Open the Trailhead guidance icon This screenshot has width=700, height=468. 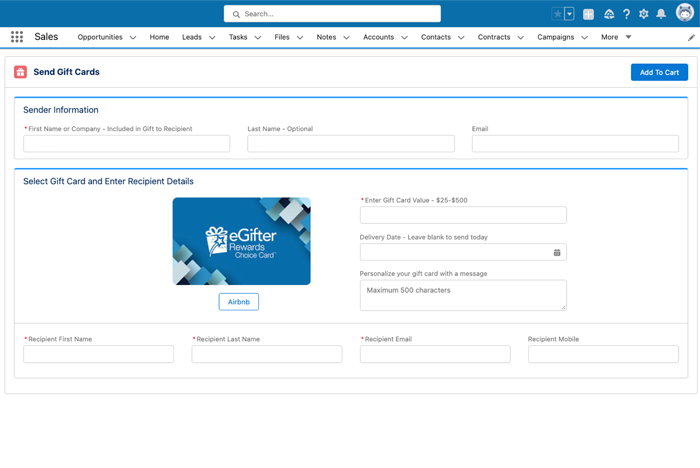(608, 14)
